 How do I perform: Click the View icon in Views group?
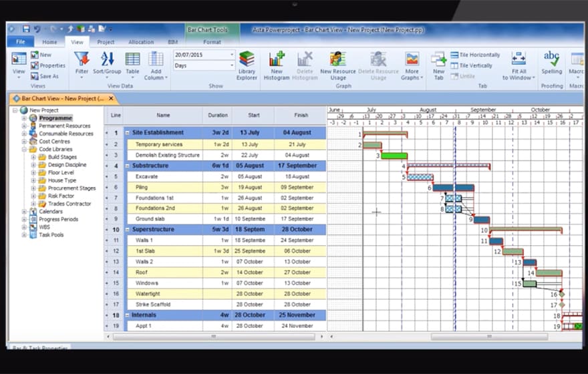(x=19, y=59)
